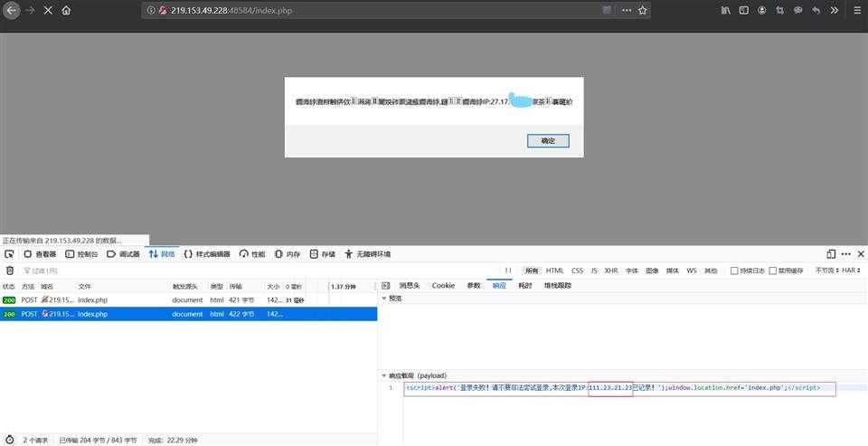
Task: Click the site information icon in URL bar
Action: point(151,11)
